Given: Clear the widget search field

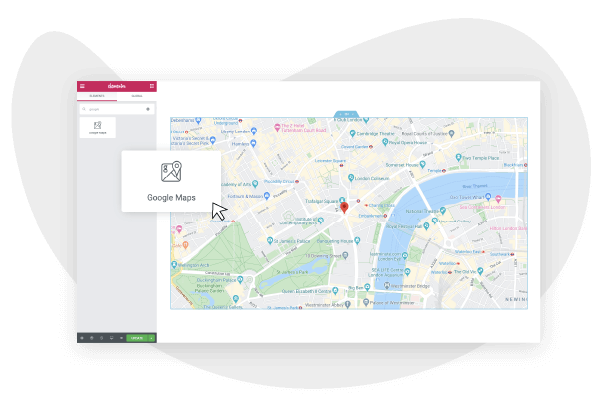Looking at the screenshot, I should tap(148, 109).
